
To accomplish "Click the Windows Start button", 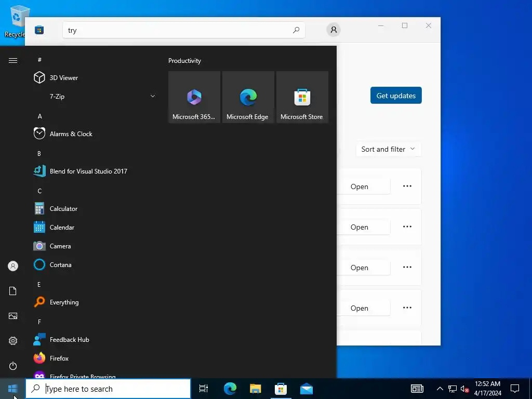I will 12,389.
